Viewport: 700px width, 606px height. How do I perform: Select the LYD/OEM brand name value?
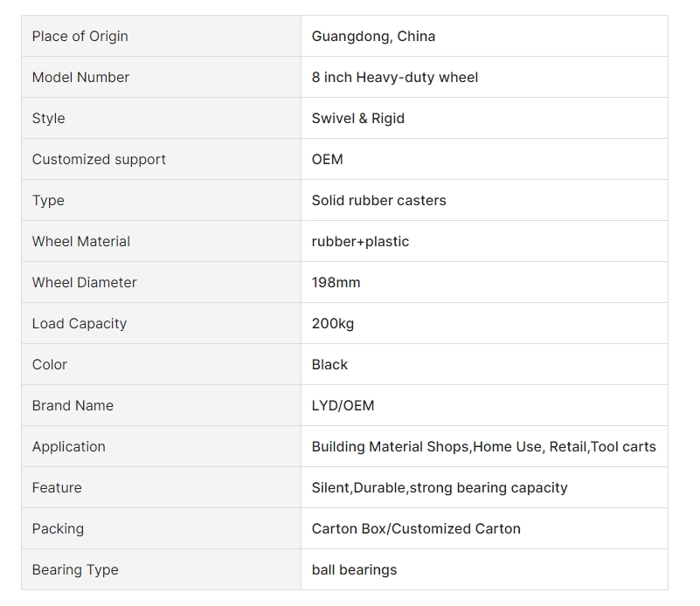pyautogui.click(x=343, y=405)
